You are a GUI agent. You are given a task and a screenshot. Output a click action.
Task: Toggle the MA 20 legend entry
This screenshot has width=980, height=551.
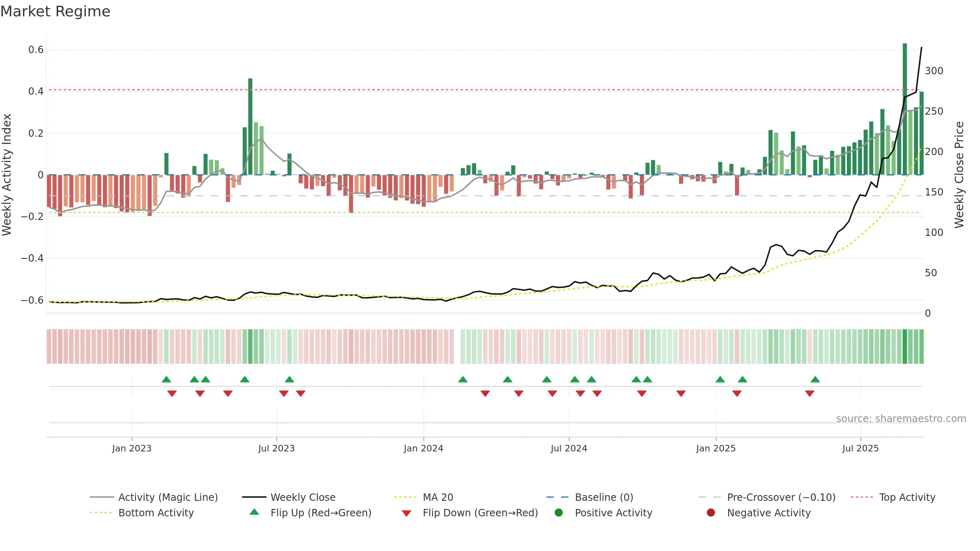424,497
